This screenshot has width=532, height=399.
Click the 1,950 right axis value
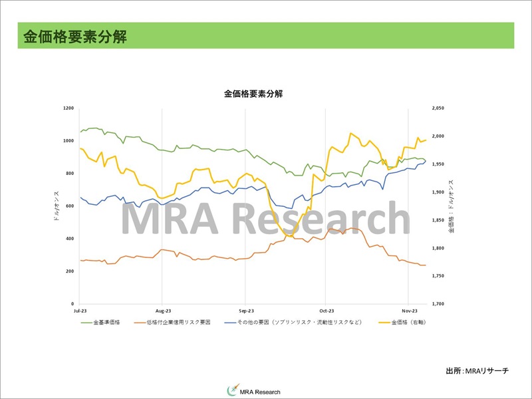(x=438, y=164)
